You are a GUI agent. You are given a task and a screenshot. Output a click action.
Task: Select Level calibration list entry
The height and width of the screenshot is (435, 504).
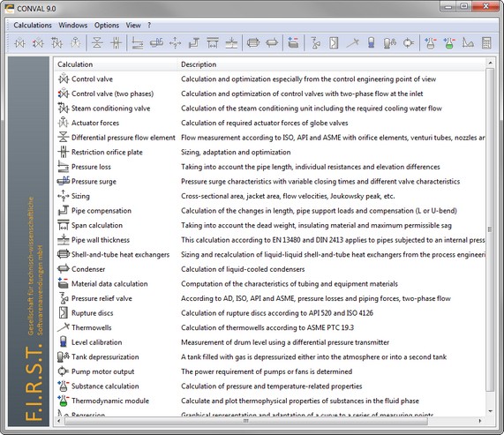tap(270, 342)
